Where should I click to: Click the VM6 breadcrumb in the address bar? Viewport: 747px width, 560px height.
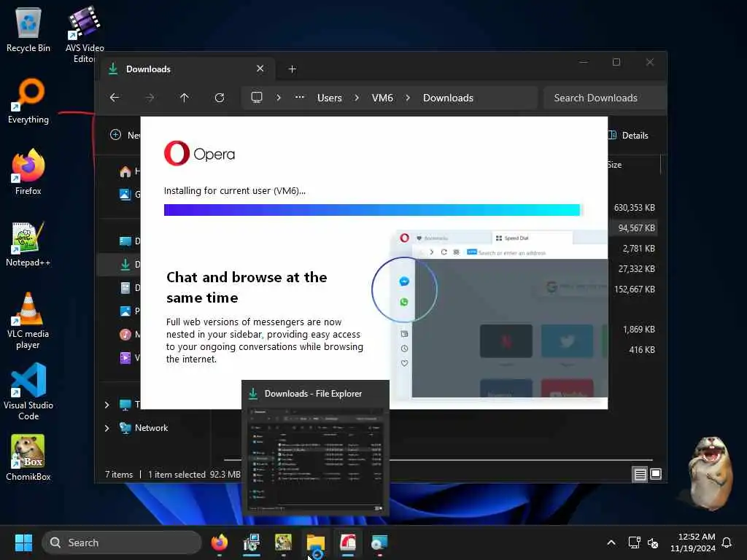coord(382,98)
